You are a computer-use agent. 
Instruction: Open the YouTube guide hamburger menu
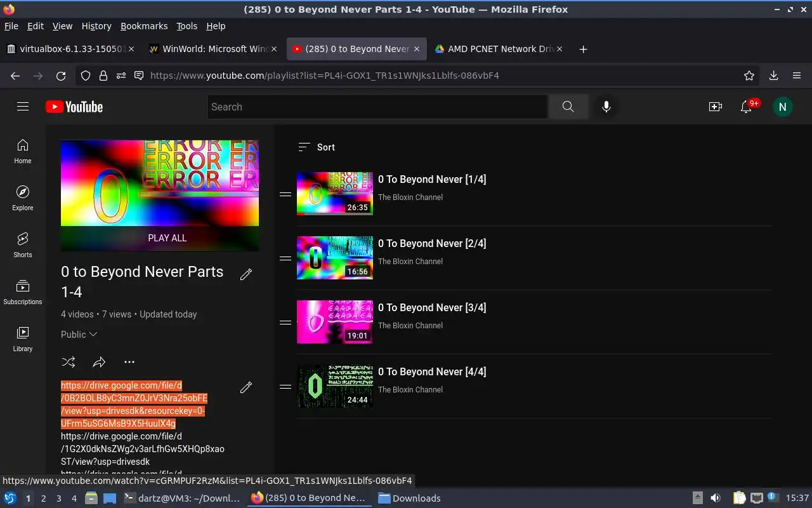coord(23,107)
